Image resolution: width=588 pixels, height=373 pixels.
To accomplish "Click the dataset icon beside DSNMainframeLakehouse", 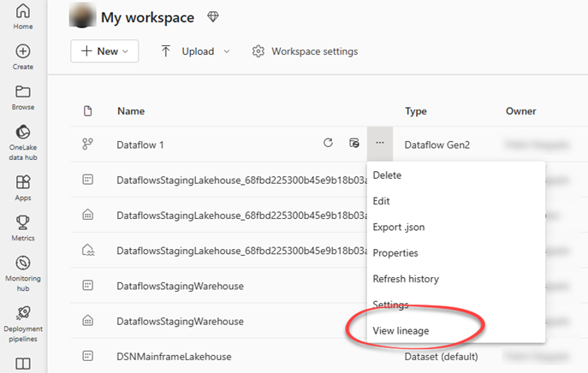I will coord(88,356).
